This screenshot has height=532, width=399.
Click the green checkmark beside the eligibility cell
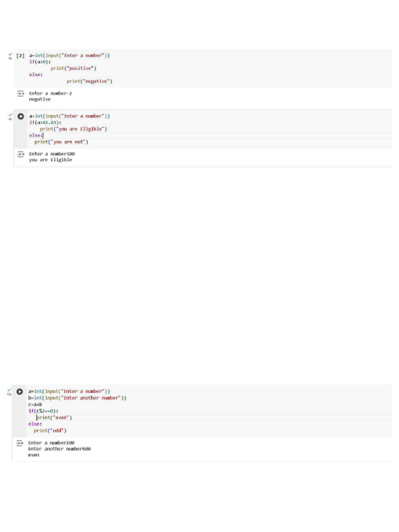(10, 115)
